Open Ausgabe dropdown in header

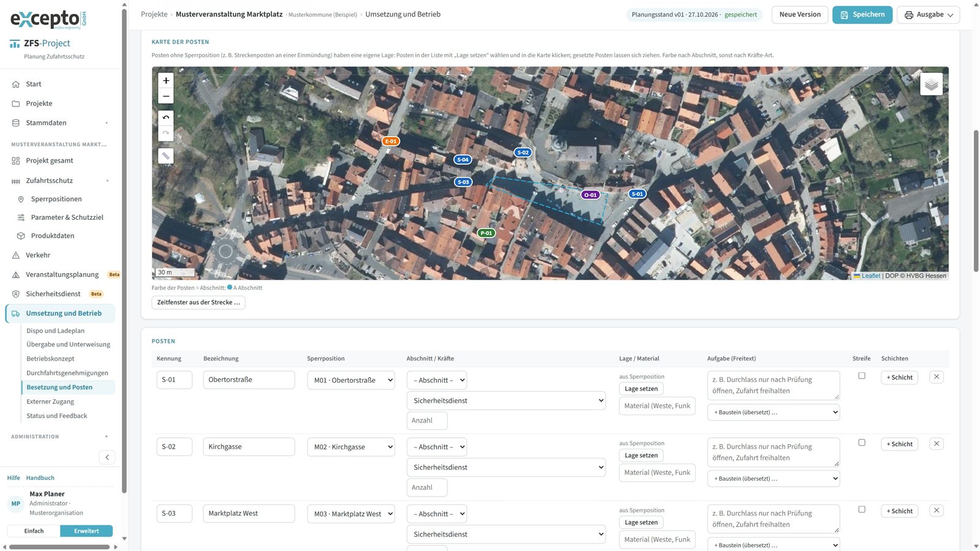pos(928,15)
